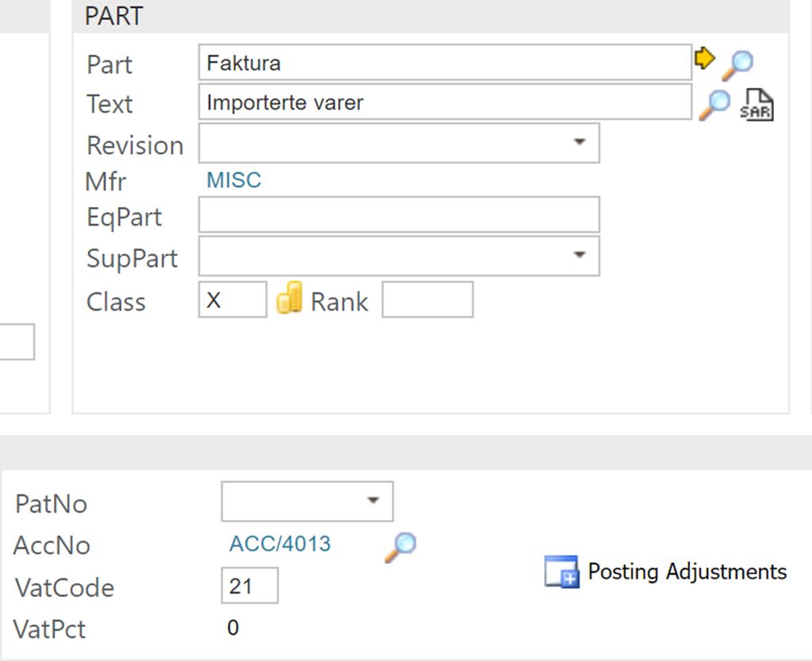Click the gold coins icon beside Class
This screenshot has width=812, height=661.
[x=289, y=299]
